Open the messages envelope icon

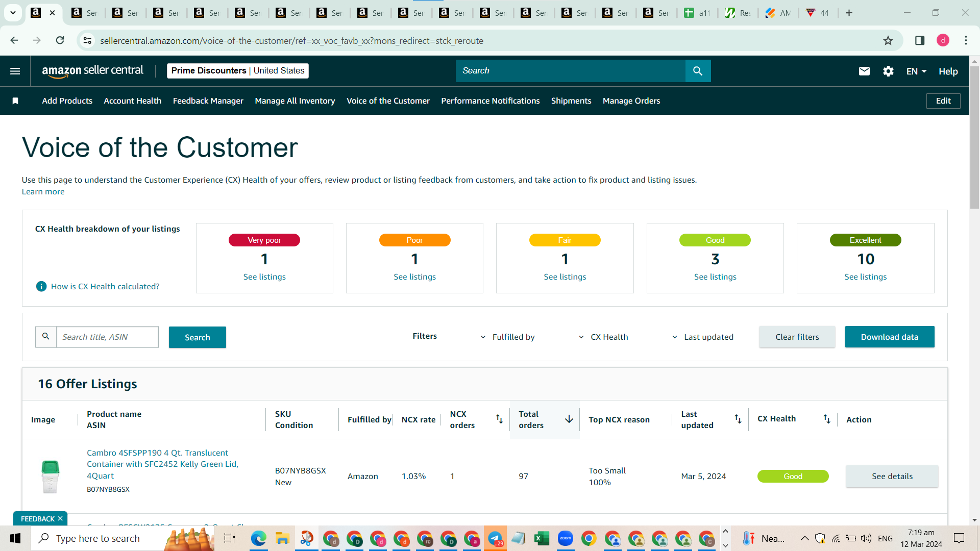[x=864, y=71]
